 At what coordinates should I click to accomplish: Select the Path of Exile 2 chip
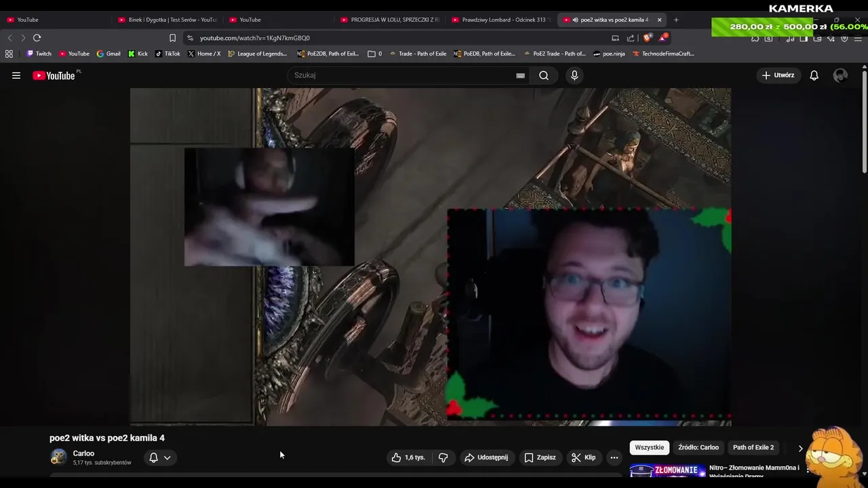753,447
